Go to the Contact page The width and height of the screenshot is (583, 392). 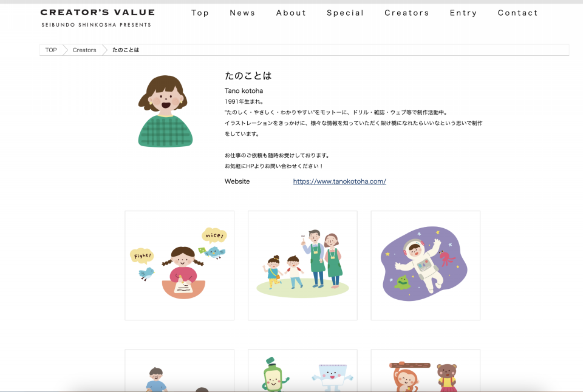coord(517,13)
